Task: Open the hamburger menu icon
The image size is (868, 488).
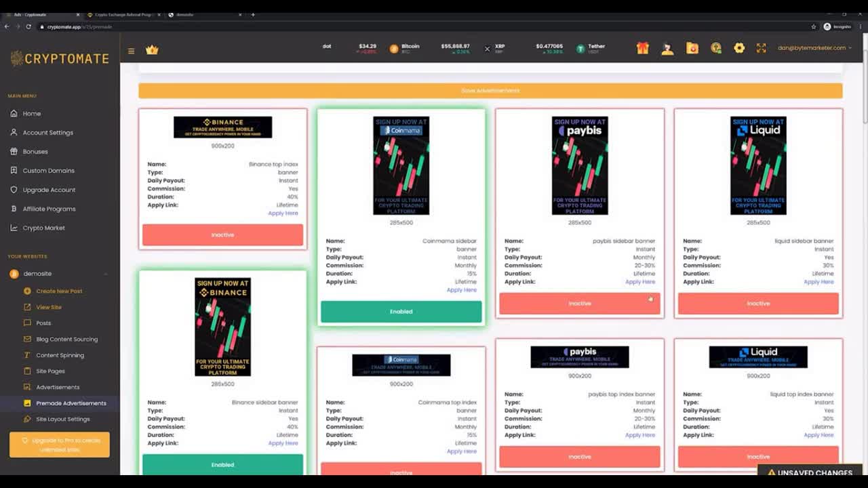Action: [x=131, y=51]
